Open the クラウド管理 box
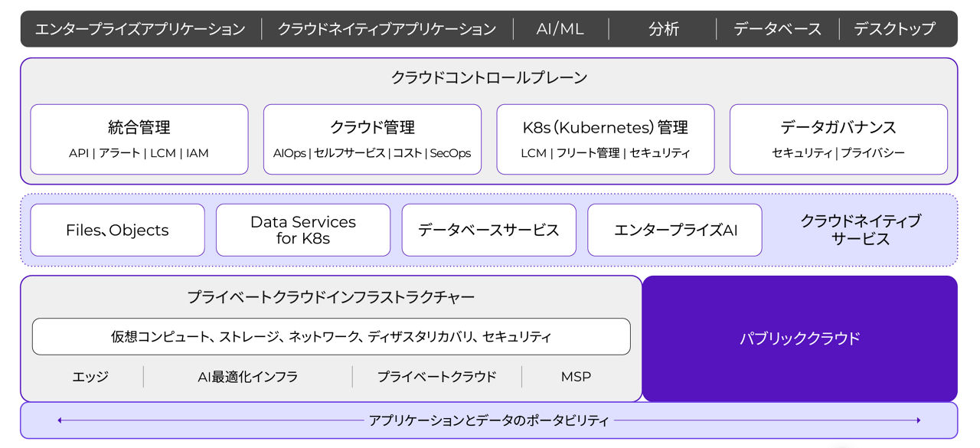Viewport: 980px width, 448px height. point(372,138)
